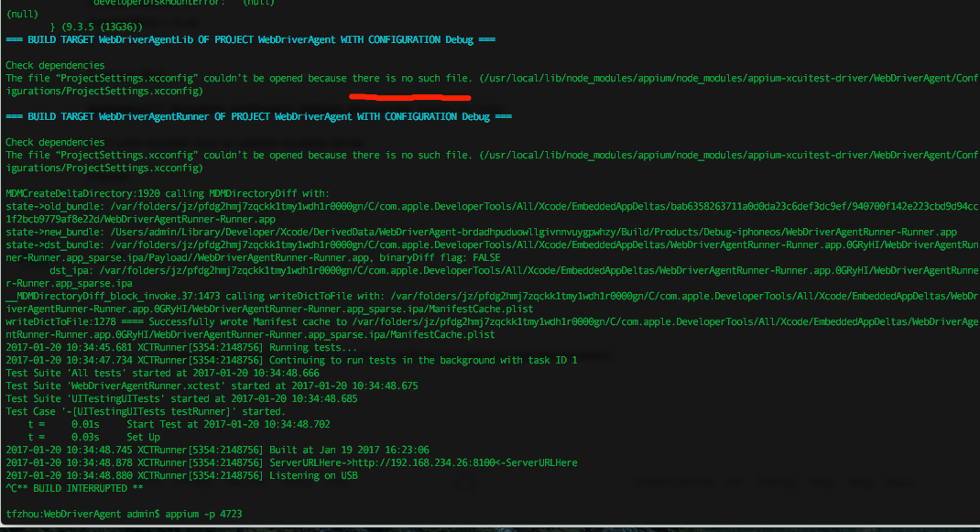Click the 'Start Test at 2017-01-20 10:34:48.702' line
Viewport: 980px width, 532px height.
pyautogui.click(x=179, y=424)
